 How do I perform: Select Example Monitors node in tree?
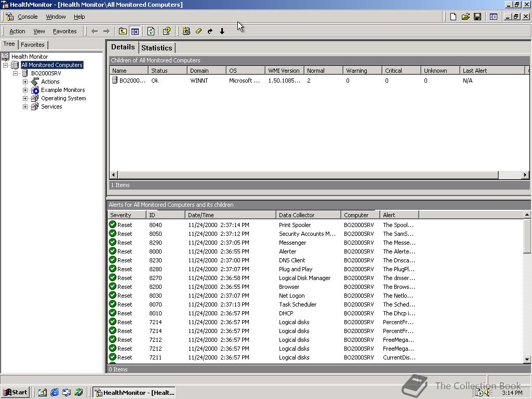(x=63, y=90)
